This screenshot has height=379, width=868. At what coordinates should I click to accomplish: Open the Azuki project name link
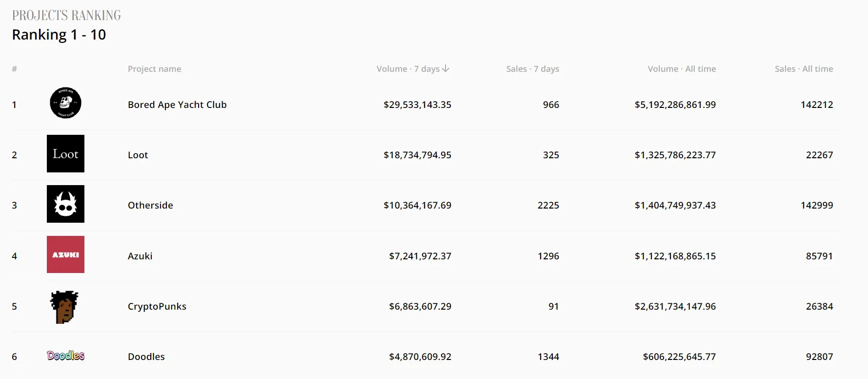point(140,256)
